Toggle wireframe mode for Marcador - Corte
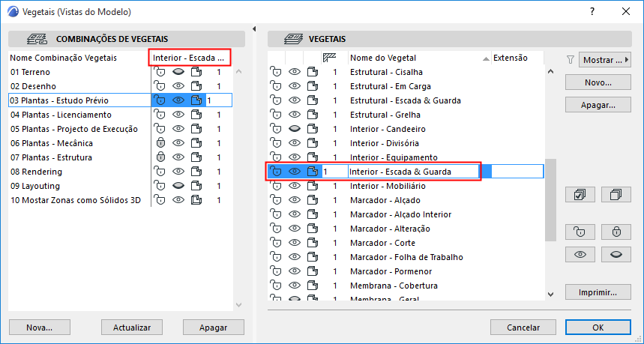This screenshot has width=644, height=344. [312, 243]
